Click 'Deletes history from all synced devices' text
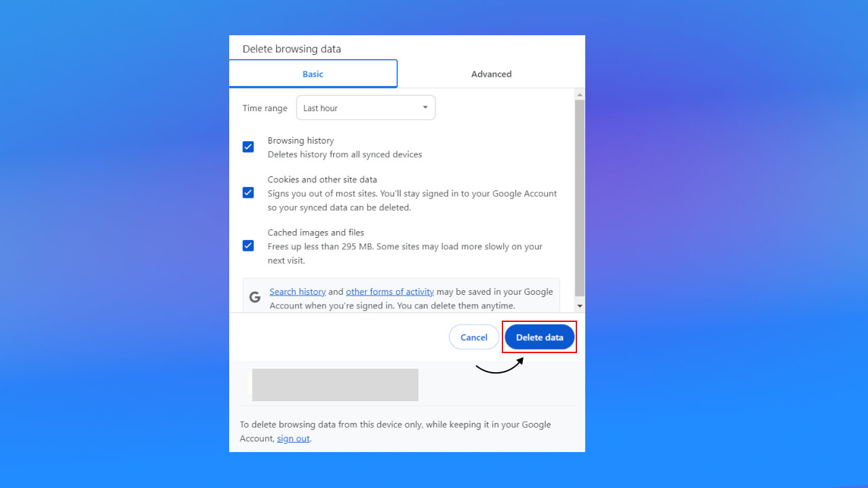The image size is (868, 488). pyautogui.click(x=345, y=155)
